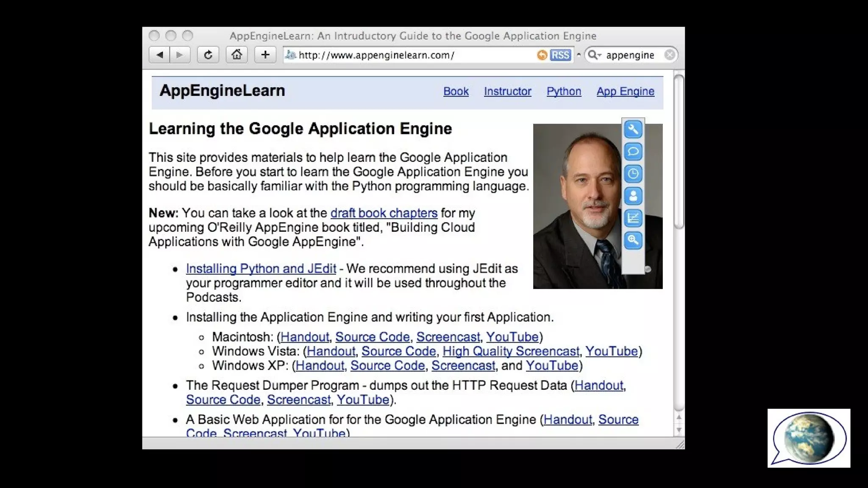Open the draft book chapters link

(x=384, y=213)
